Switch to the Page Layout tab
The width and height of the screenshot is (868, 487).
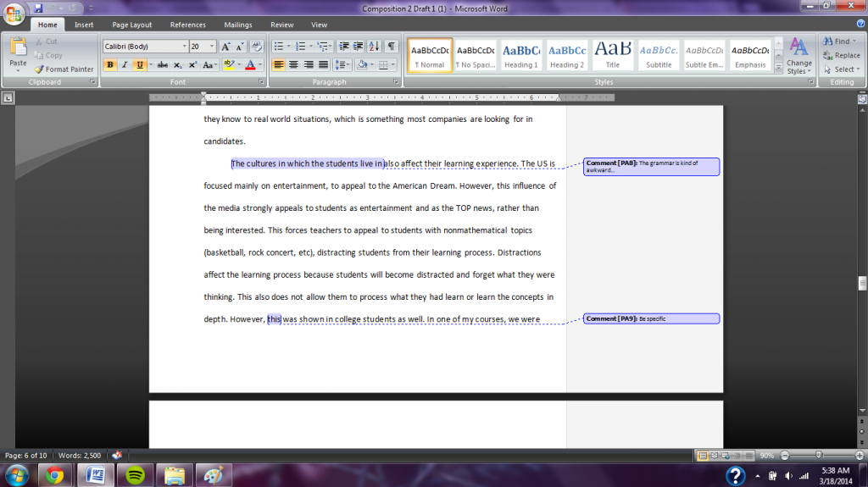pos(132,25)
